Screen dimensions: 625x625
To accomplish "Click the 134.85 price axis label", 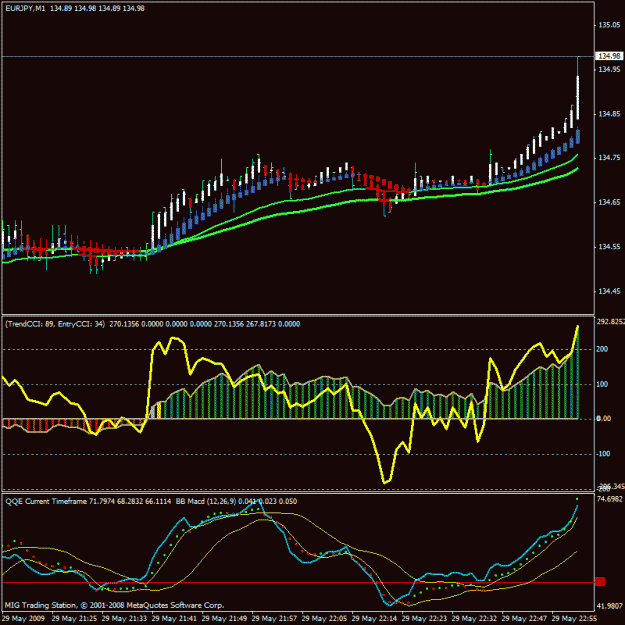I will point(609,114).
